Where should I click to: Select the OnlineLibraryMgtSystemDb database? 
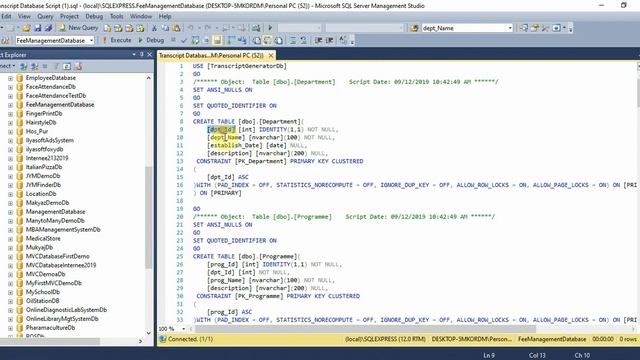click(x=62, y=319)
